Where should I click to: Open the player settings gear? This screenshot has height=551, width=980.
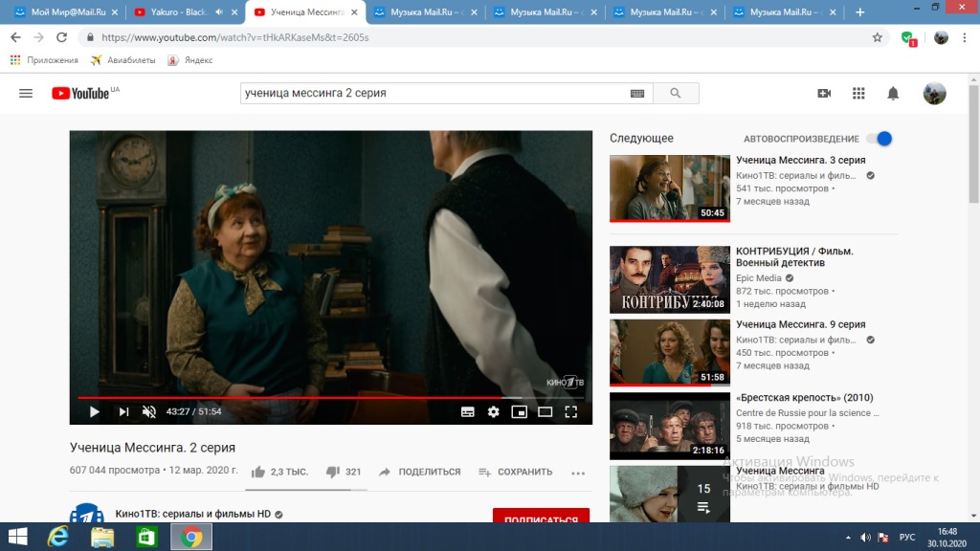pos(493,411)
